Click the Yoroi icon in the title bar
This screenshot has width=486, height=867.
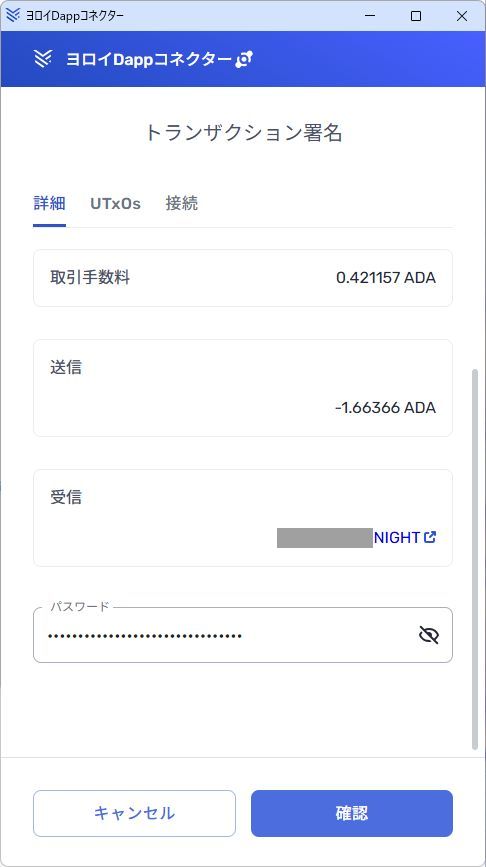click(13, 15)
